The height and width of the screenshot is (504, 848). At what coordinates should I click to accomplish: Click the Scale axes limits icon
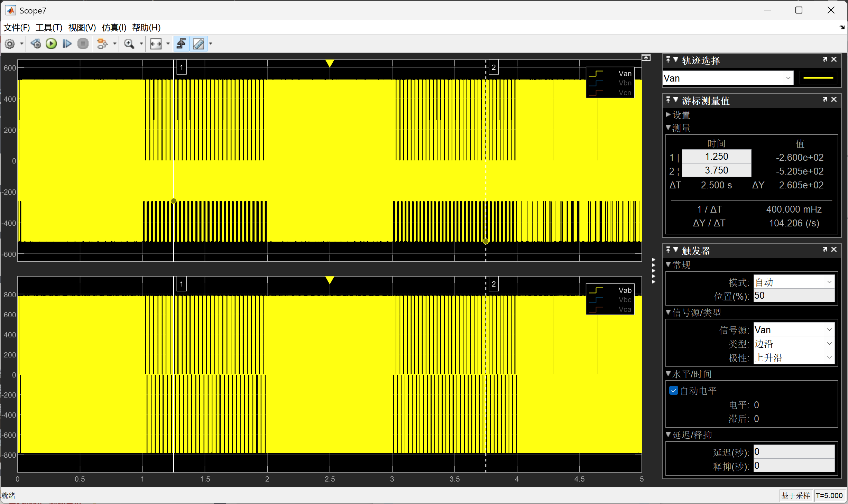[156, 44]
